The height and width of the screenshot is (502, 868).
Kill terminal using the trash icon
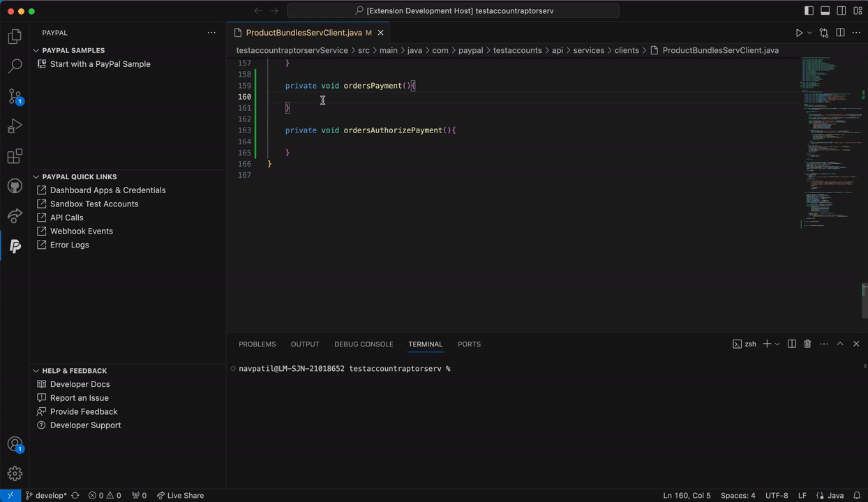tap(807, 344)
